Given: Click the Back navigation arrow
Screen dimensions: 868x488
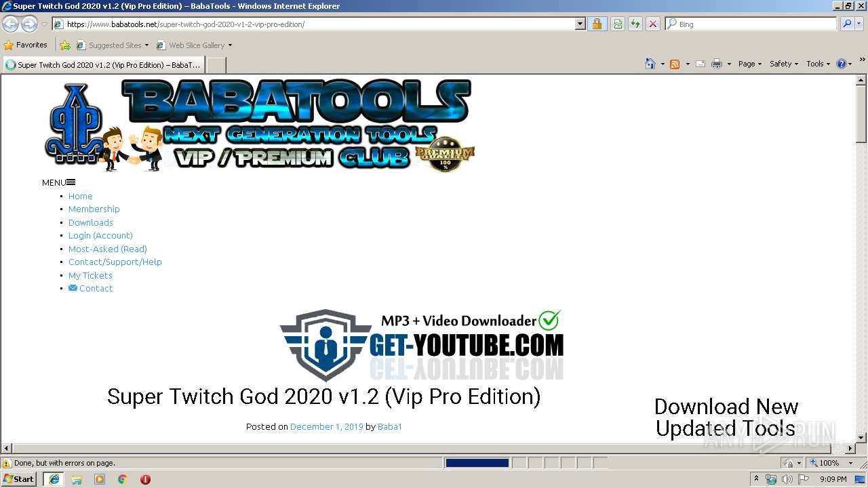Looking at the screenshot, I should [11, 24].
